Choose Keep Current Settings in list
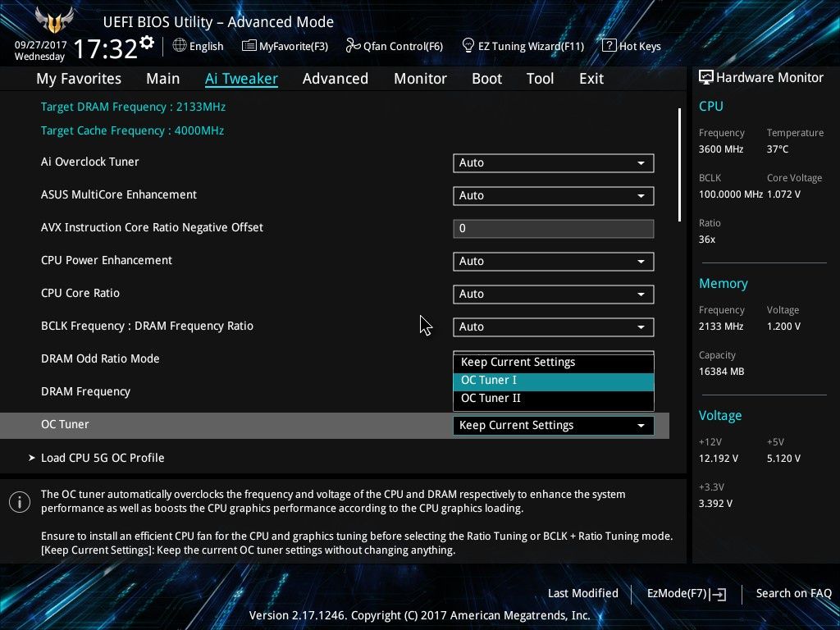Screen dimensions: 840x630 point(554,362)
